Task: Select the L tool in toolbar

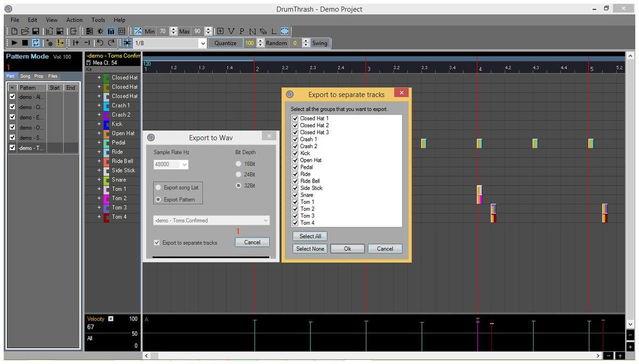Action: [x=274, y=31]
